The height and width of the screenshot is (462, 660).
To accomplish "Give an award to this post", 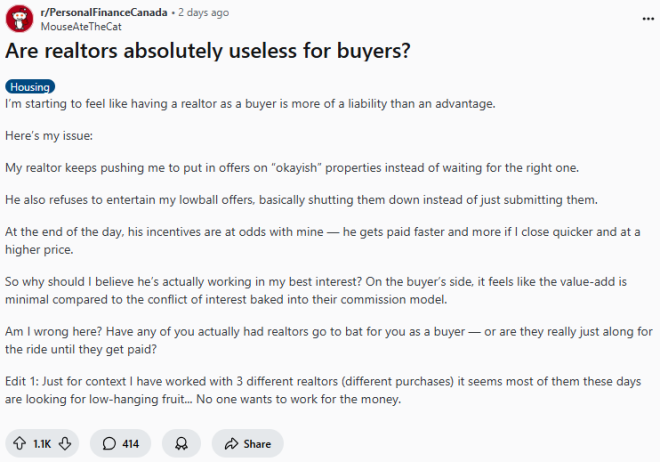I will click(x=181, y=443).
